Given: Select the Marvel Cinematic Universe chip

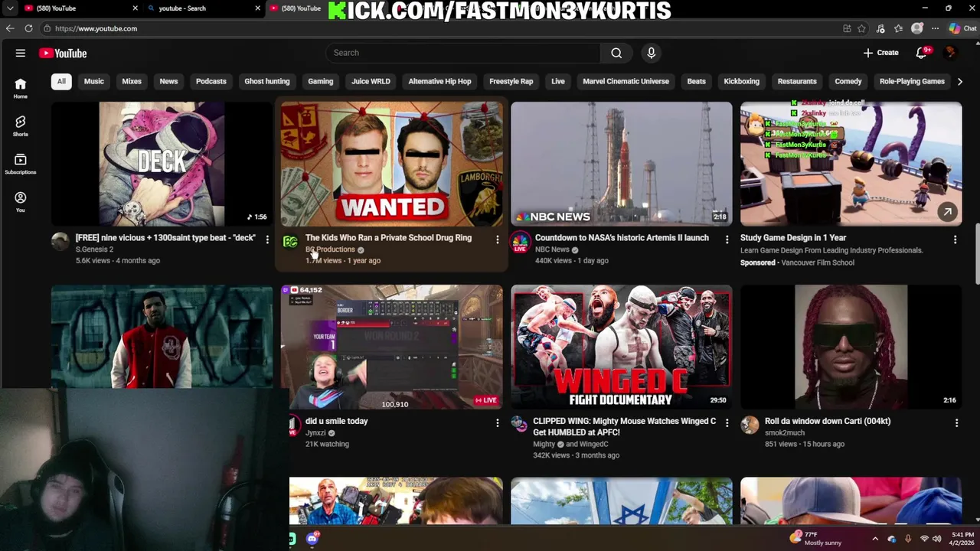Looking at the screenshot, I should tap(626, 81).
